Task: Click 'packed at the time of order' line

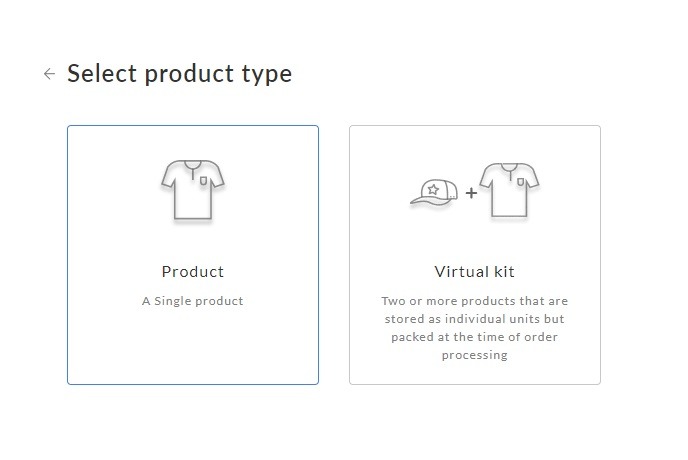Action: click(x=475, y=337)
